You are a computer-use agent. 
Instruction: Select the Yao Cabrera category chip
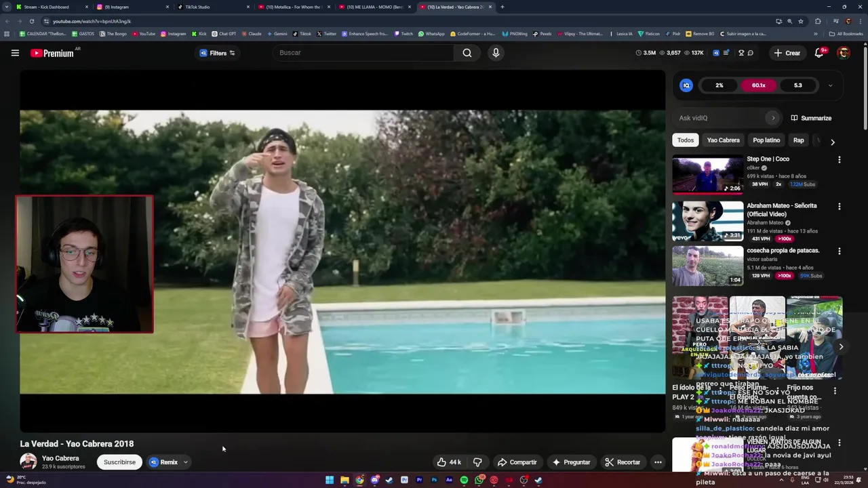coord(723,140)
